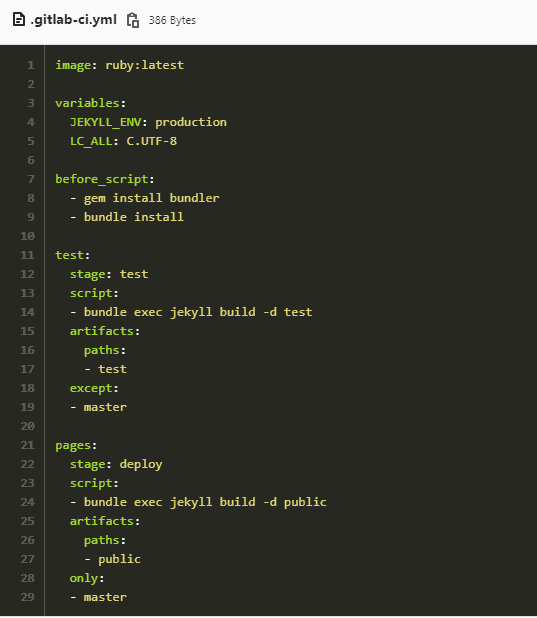Select line number 24

pos(28,502)
